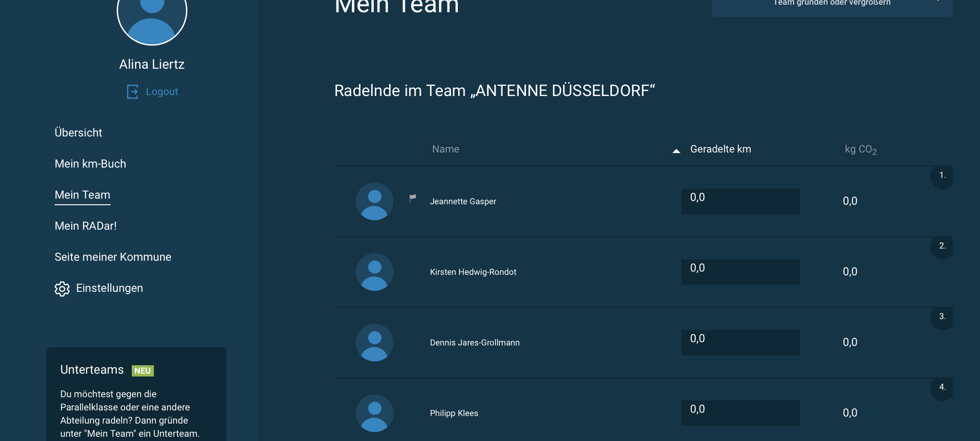The width and height of the screenshot is (980, 441).
Task: Click the Einstellungen gear icon
Action: pos(62,289)
